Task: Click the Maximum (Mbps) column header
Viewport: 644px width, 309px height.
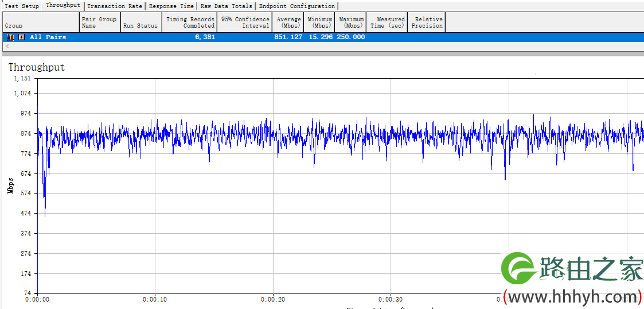Action: [350, 22]
